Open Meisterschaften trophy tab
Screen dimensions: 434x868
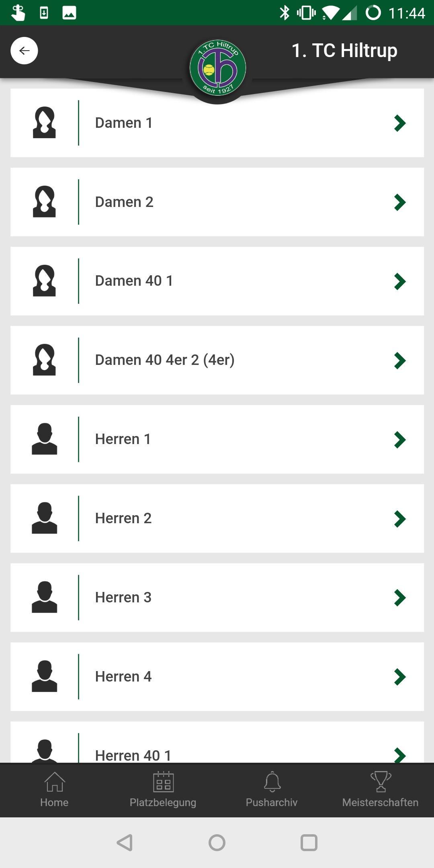click(x=380, y=790)
